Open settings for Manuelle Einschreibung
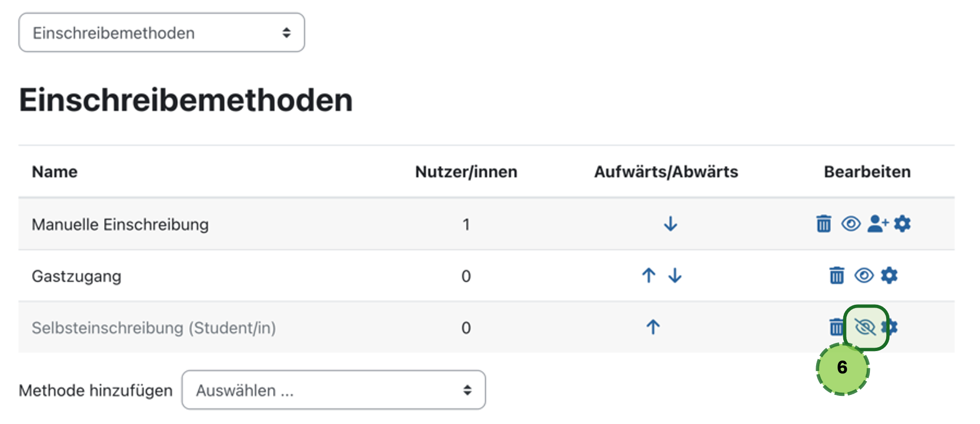The image size is (980, 424). (x=903, y=224)
